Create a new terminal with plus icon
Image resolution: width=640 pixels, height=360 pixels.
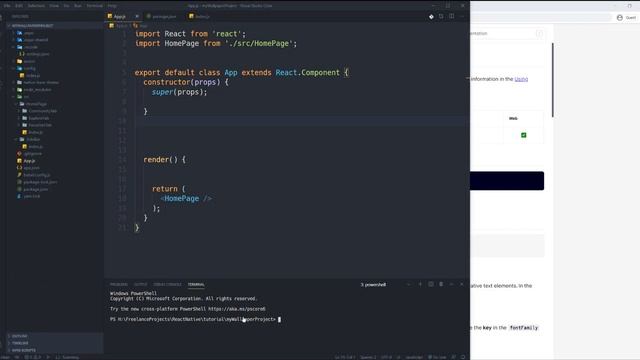tap(420, 284)
